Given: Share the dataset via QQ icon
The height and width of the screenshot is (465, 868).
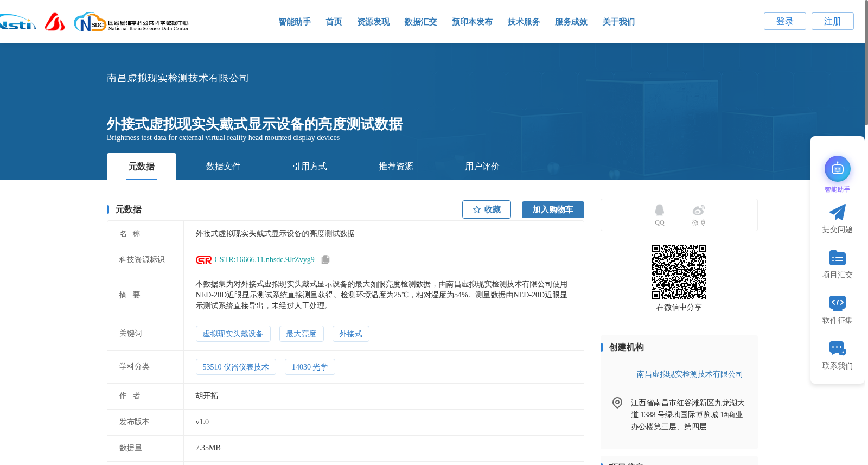Looking at the screenshot, I should tap(659, 211).
